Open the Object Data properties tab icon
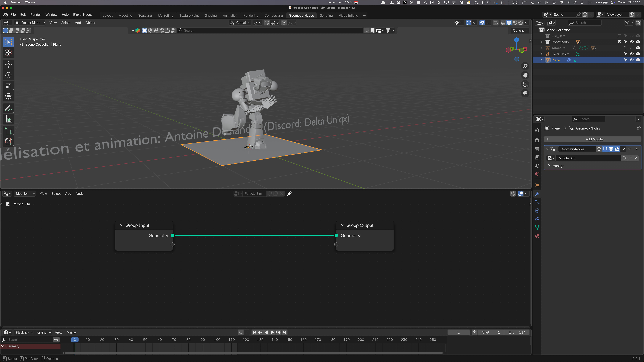Screen dimensions: 644x362 tap(537, 227)
